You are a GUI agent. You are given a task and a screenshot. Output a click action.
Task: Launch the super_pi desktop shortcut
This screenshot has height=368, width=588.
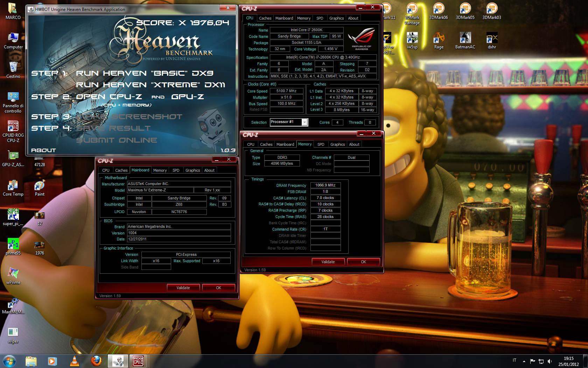point(13,217)
